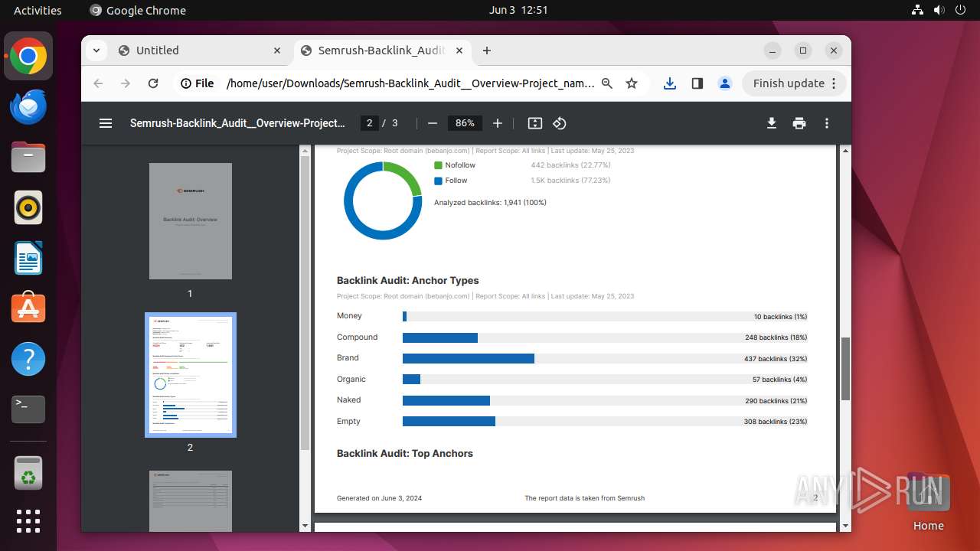The width and height of the screenshot is (980, 551).
Task: Click the File site info chip
Action: pyautogui.click(x=198, y=83)
